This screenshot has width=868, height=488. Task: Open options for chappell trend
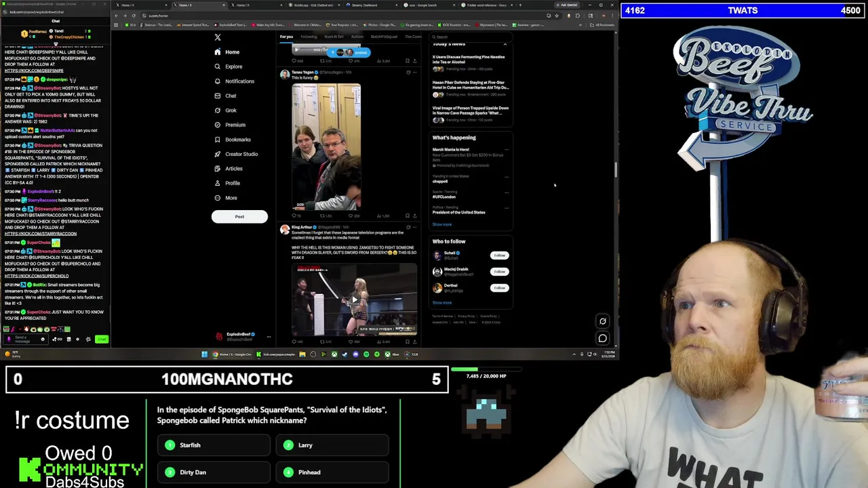(507, 177)
